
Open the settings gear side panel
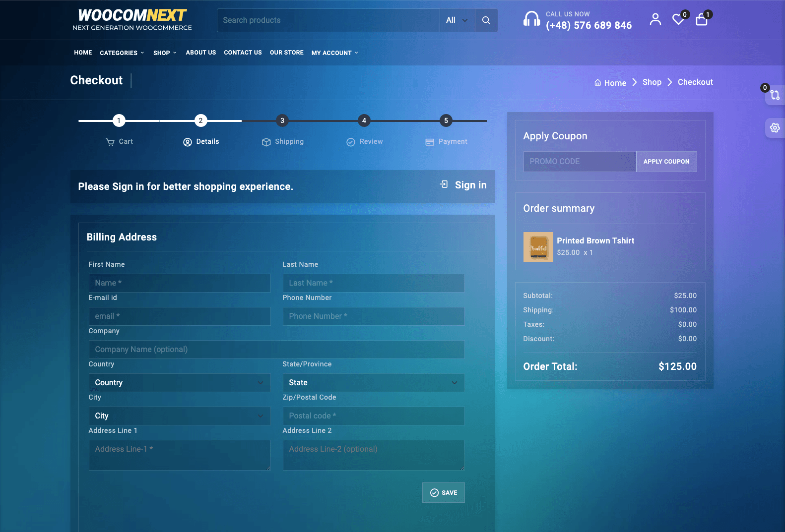775,128
